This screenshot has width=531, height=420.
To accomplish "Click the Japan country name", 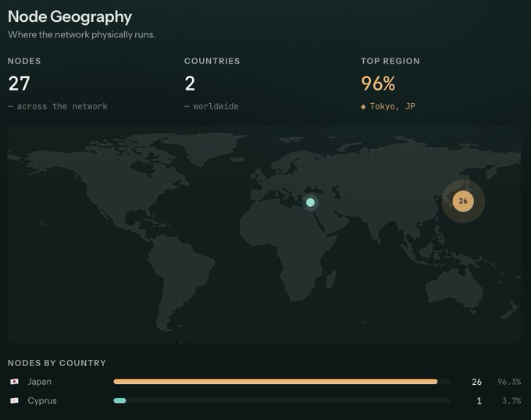I will pyautogui.click(x=40, y=382).
